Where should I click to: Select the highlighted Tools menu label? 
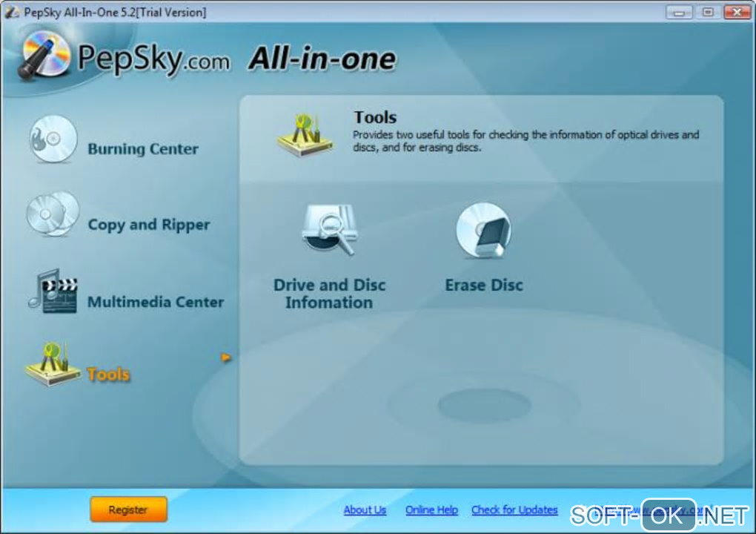point(108,375)
